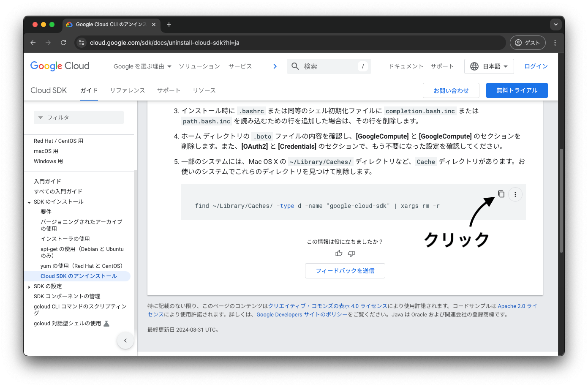Open the tab search dropdown arrow

point(556,25)
